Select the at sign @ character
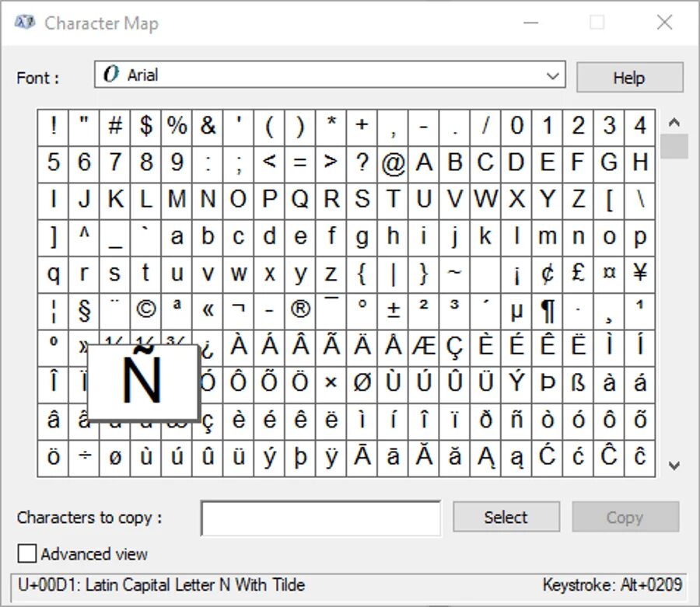The height and width of the screenshot is (607, 700). [x=393, y=162]
